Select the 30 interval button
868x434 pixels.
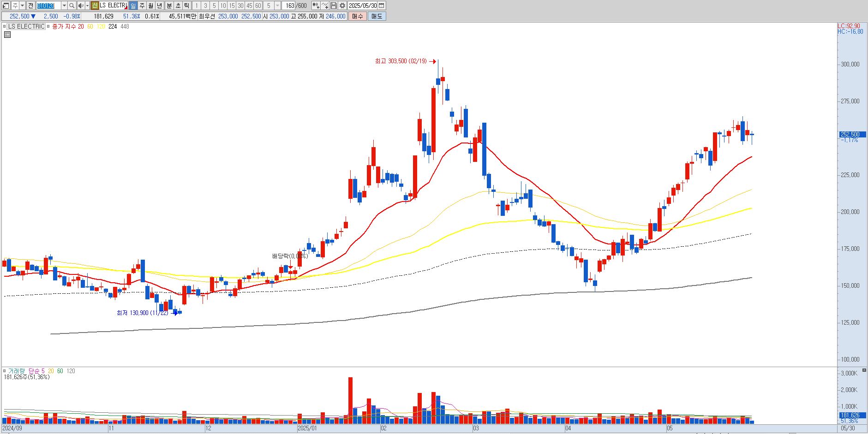[240, 6]
